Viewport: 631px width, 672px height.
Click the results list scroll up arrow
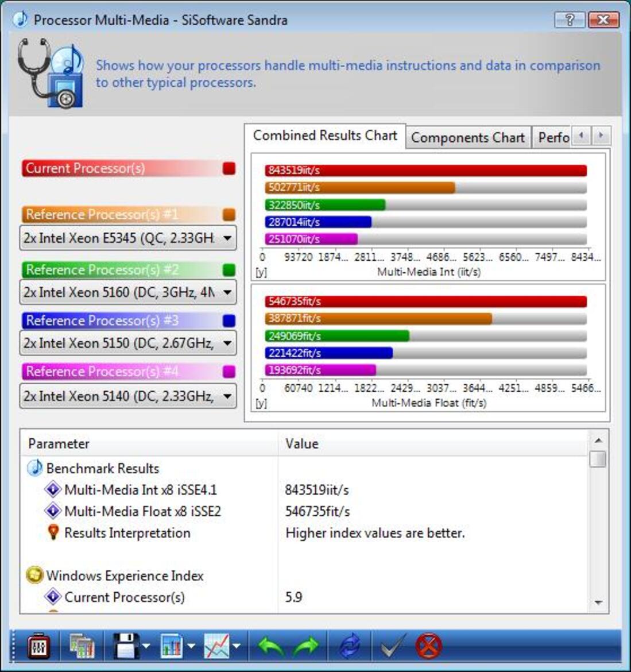[598, 440]
